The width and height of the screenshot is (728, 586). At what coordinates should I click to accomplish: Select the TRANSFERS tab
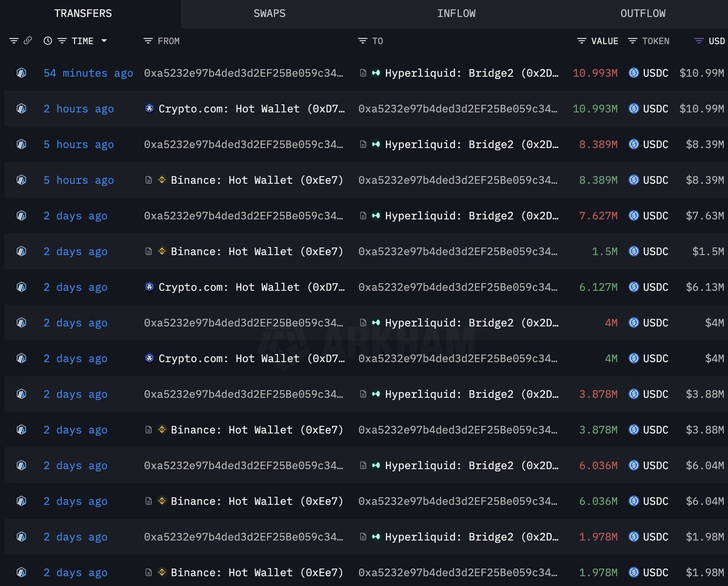point(83,13)
